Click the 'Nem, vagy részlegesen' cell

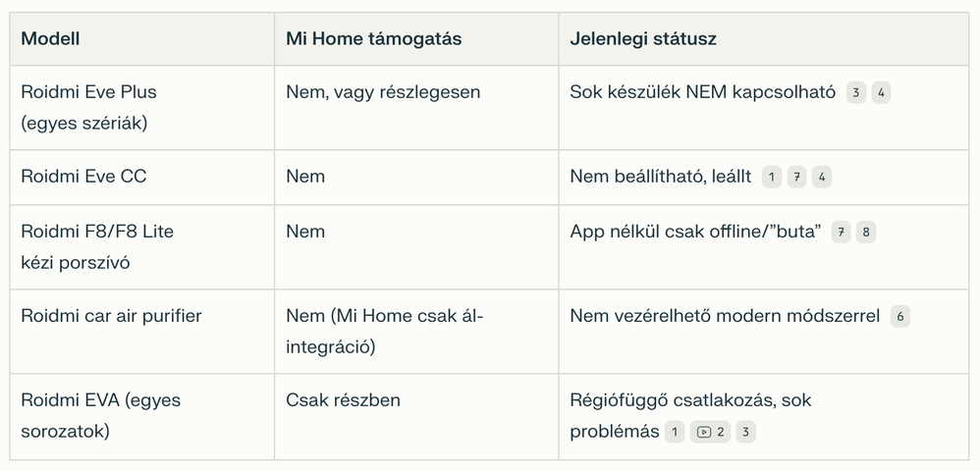click(x=416, y=107)
